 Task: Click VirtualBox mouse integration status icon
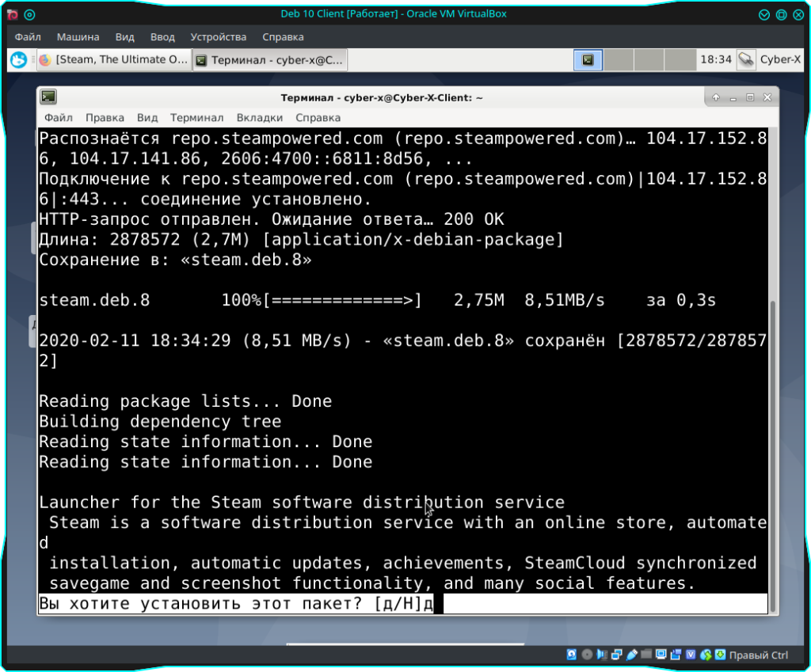click(x=706, y=655)
